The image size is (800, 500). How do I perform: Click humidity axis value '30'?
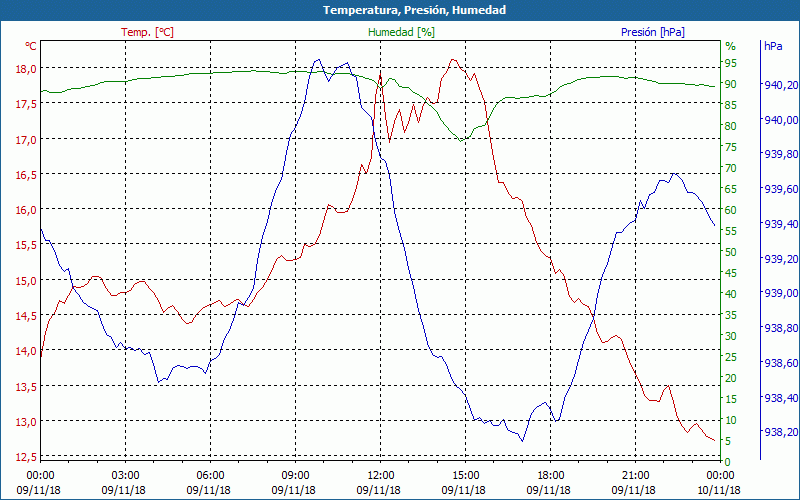point(731,336)
